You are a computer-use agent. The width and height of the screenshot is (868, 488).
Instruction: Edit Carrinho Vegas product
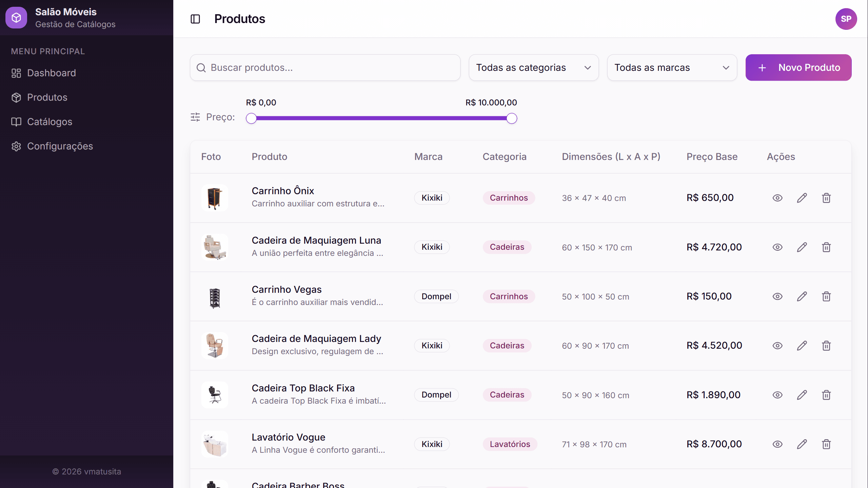(x=802, y=297)
